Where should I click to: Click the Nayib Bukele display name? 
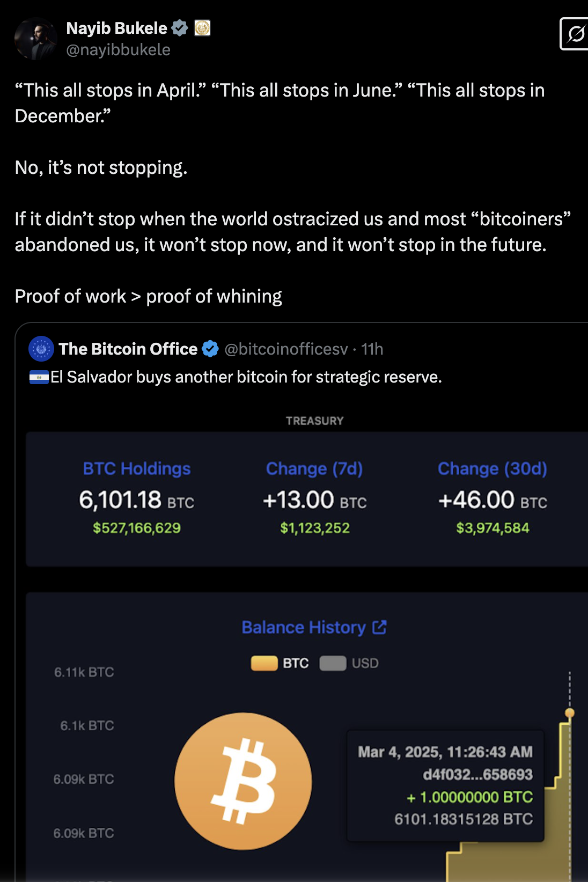[116, 28]
